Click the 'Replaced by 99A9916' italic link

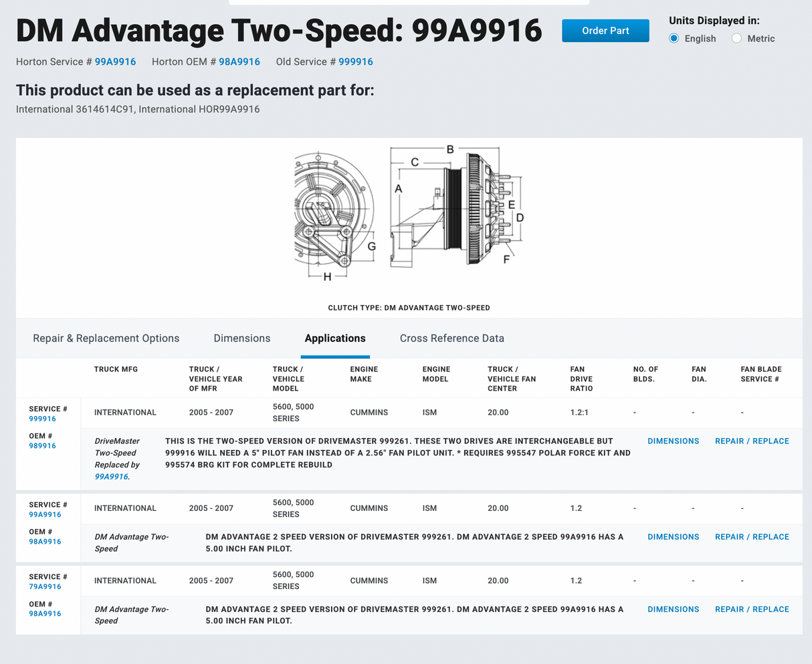pos(111,477)
